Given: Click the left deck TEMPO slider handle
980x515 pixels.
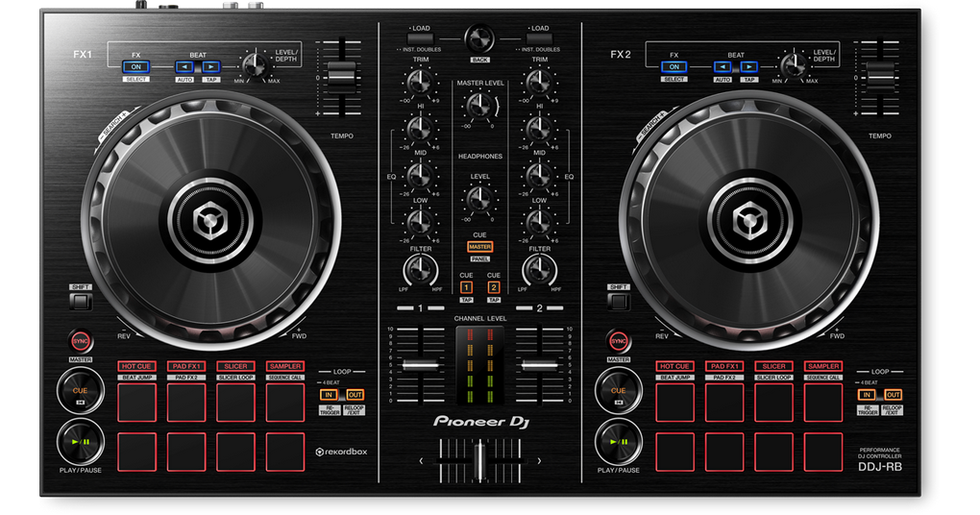Looking at the screenshot, I should (x=342, y=78).
